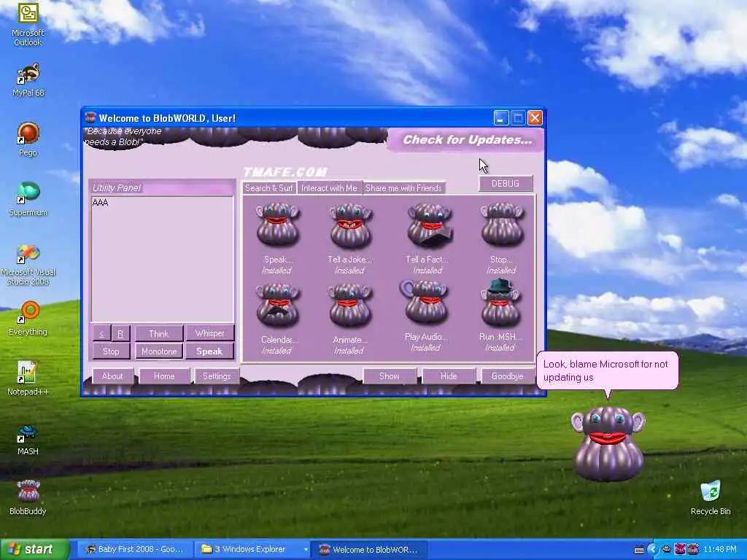
Task: Click the blob character on the desktop
Action: tap(608, 443)
